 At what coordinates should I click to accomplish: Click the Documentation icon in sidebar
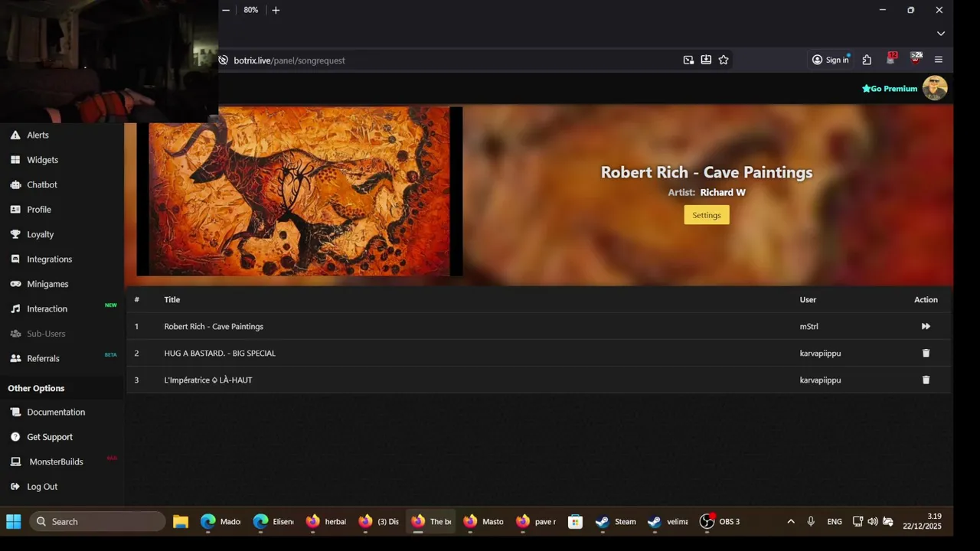[15, 412]
